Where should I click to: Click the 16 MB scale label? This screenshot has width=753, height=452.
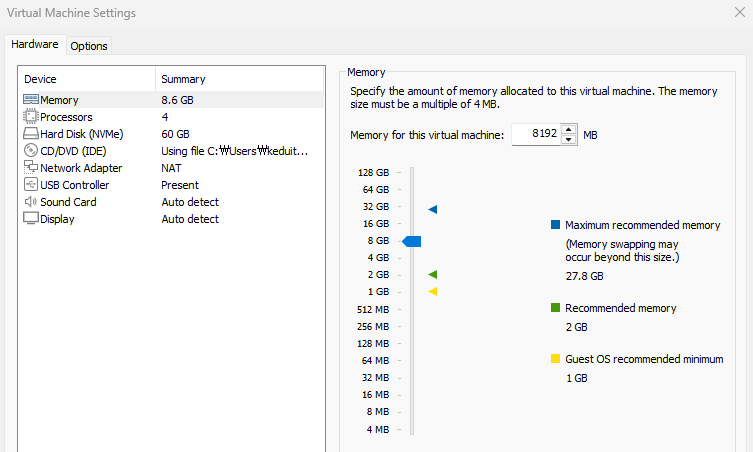[x=375, y=395]
